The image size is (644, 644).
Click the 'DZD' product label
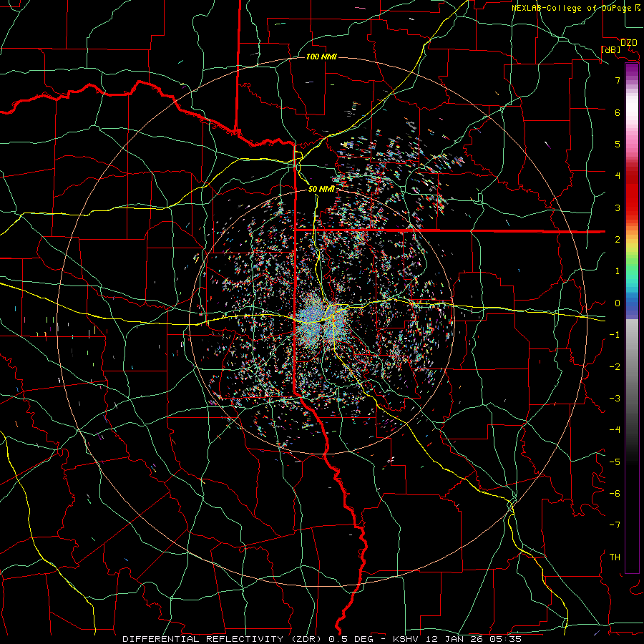point(628,43)
